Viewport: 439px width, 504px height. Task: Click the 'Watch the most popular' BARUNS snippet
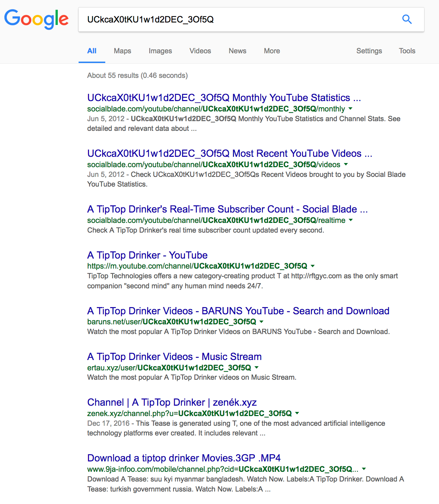[x=239, y=332]
